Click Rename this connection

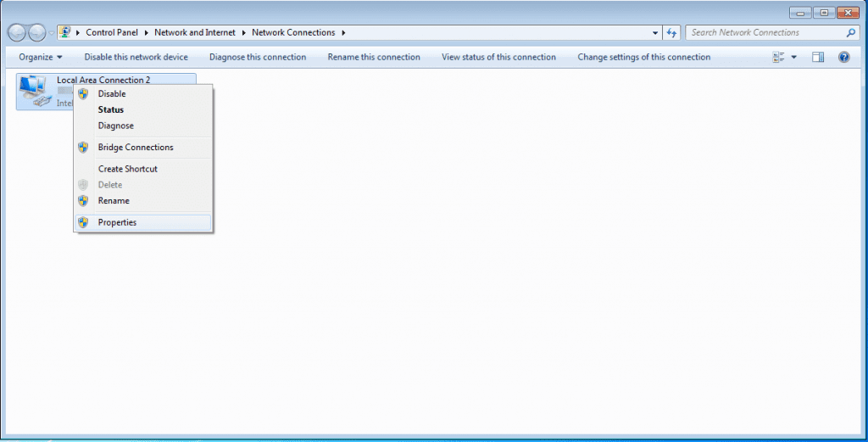pyautogui.click(x=374, y=57)
